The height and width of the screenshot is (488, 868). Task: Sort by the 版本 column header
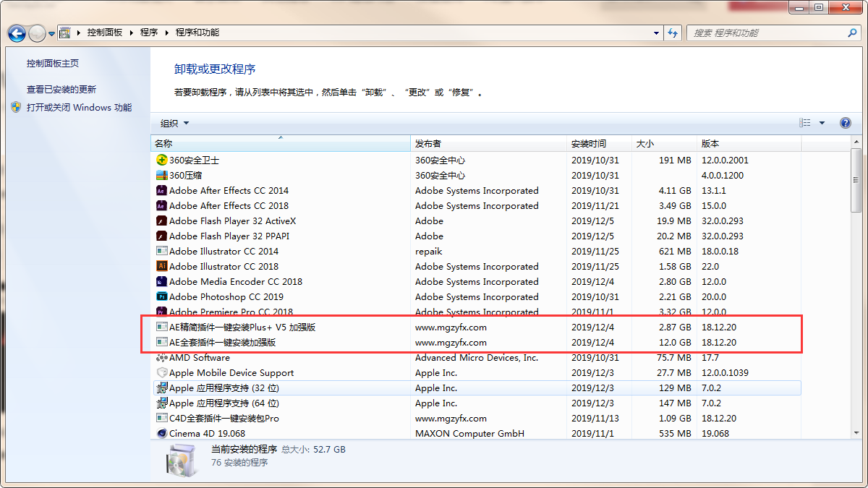(x=749, y=143)
